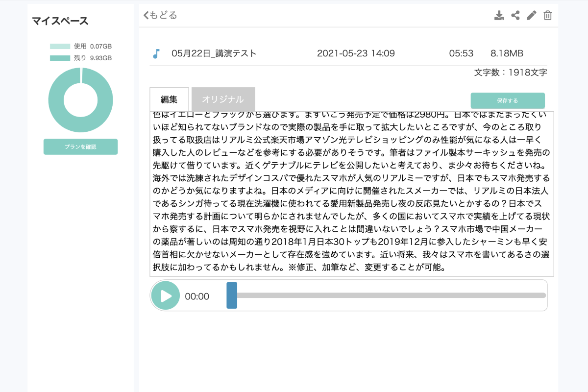Screen dimensions: 588x392
Task: Click the プランを確認 button
Action: [80, 147]
